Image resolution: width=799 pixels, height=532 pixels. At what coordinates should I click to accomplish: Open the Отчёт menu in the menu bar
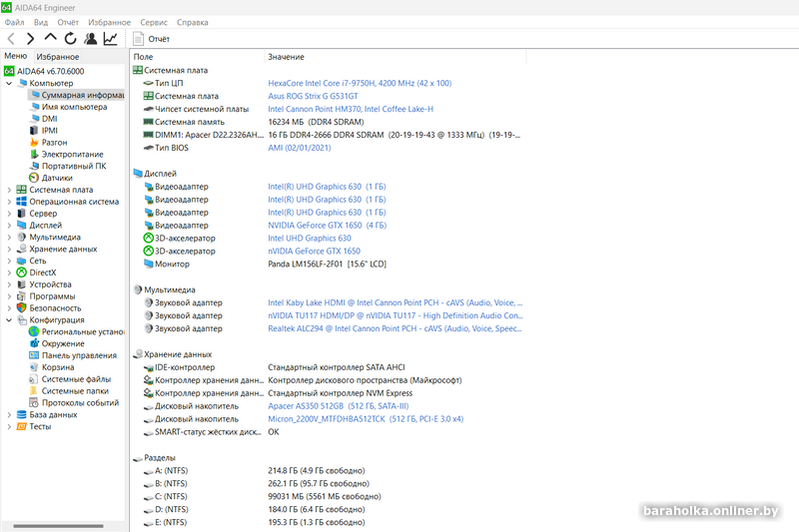68,22
